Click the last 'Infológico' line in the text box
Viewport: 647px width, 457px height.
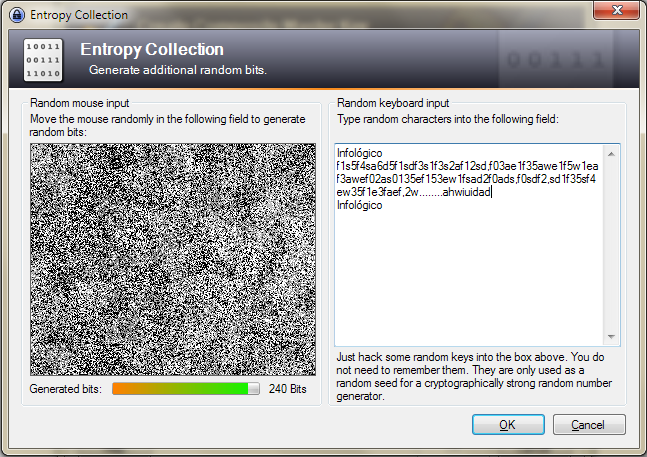(x=359, y=205)
